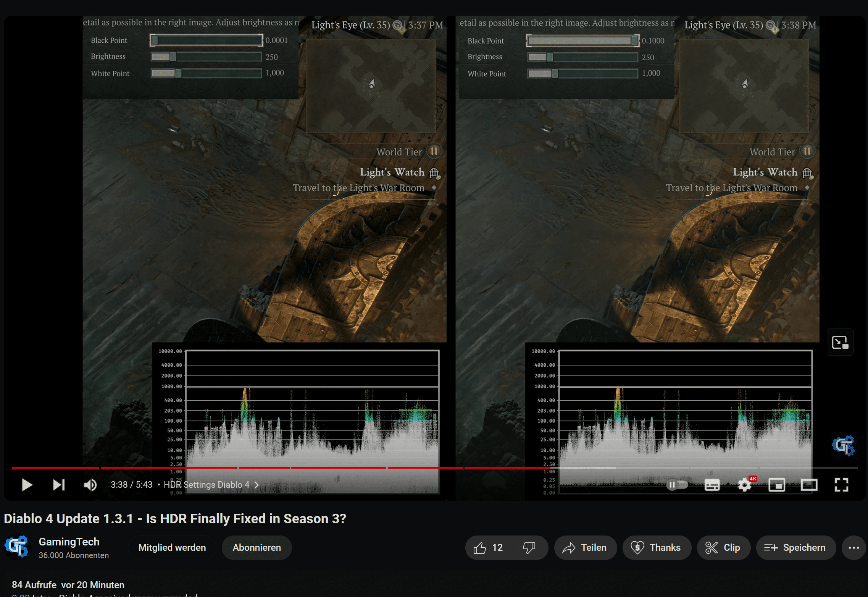Image resolution: width=868 pixels, height=597 pixels.
Task: Turn on subtitles
Action: (x=712, y=485)
